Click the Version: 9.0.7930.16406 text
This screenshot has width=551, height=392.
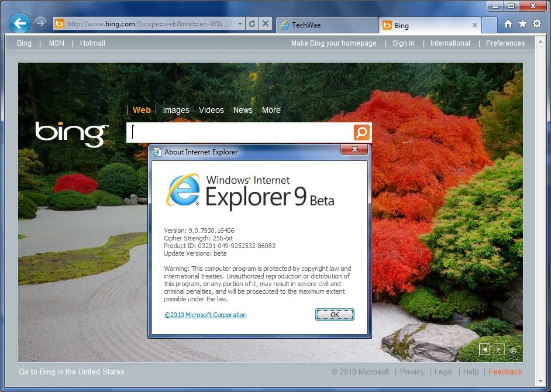click(199, 231)
